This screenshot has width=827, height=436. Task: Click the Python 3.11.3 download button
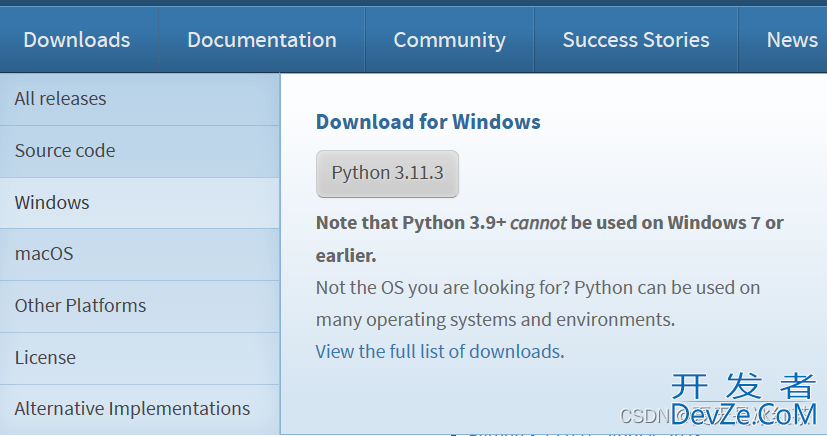point(387,173)
